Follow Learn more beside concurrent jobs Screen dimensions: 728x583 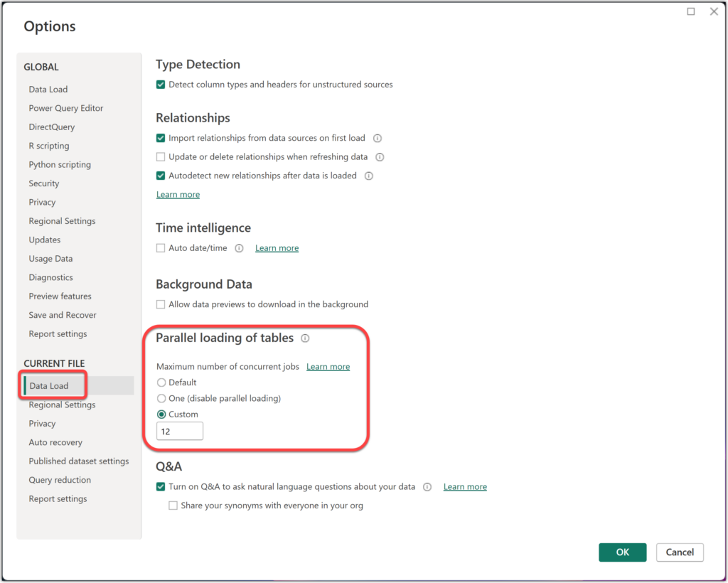pos(328,366)
